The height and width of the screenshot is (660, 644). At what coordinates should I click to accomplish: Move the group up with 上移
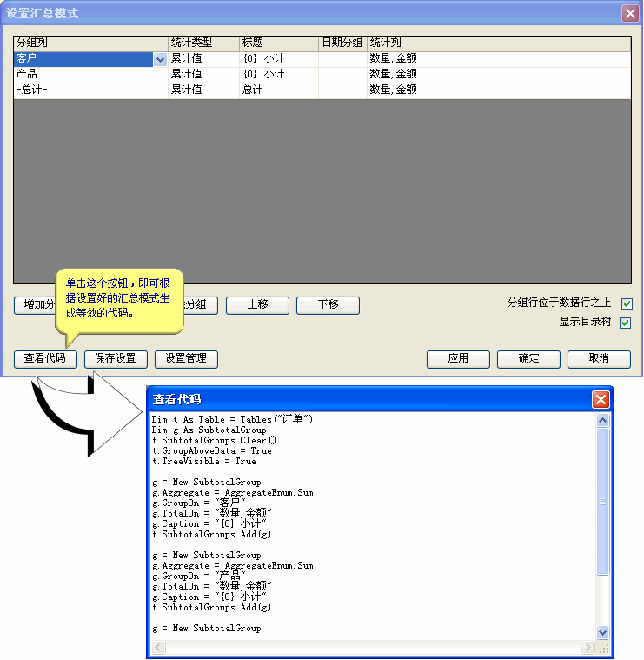coord(257,305)
